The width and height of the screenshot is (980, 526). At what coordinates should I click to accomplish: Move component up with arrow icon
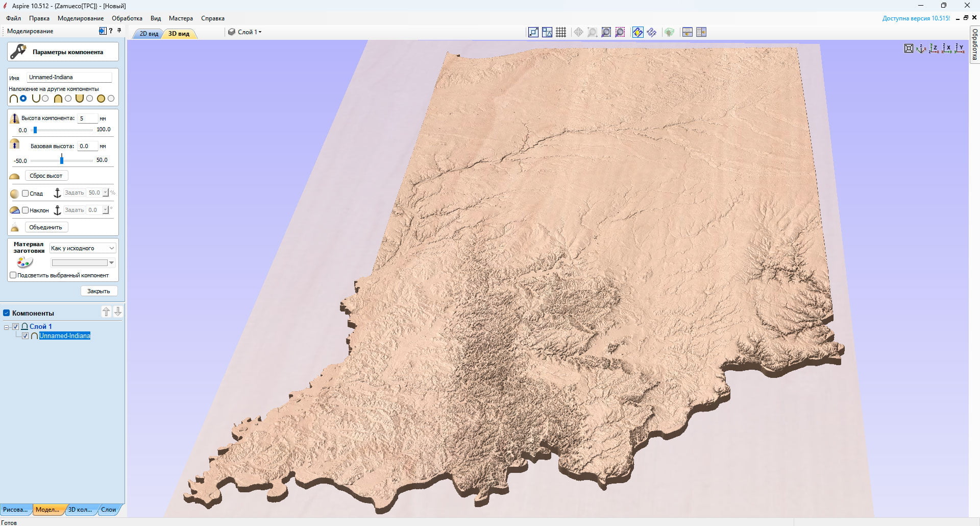click(106, 312)
